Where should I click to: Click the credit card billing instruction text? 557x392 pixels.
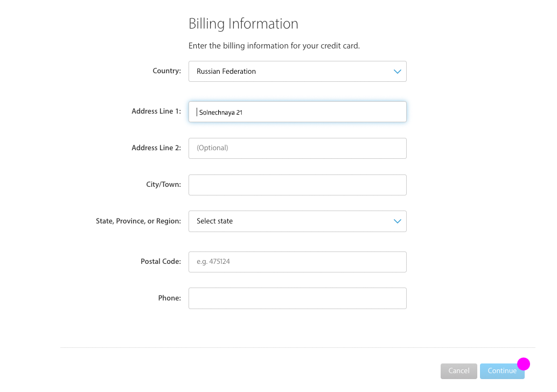tap(274, 46)
